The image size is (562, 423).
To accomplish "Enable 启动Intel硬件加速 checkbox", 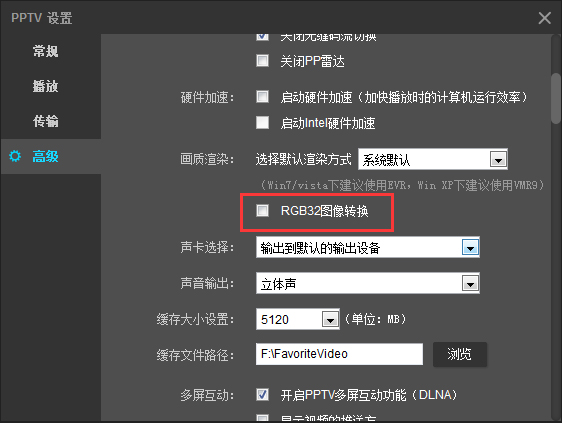I will pos(262,122).
